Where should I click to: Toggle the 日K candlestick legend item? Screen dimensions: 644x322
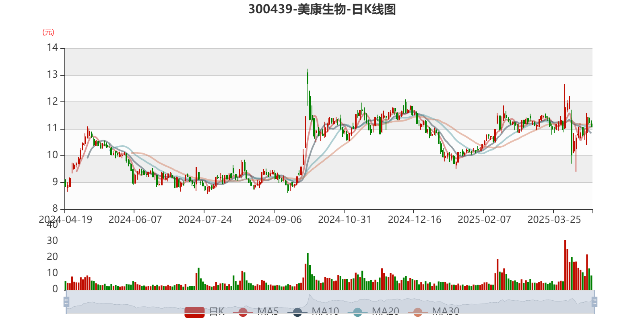[x=204, y=312]
